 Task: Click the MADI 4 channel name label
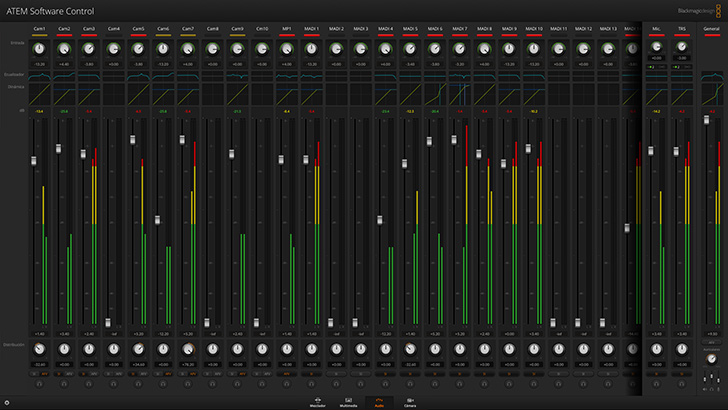(x=385, y=29)
